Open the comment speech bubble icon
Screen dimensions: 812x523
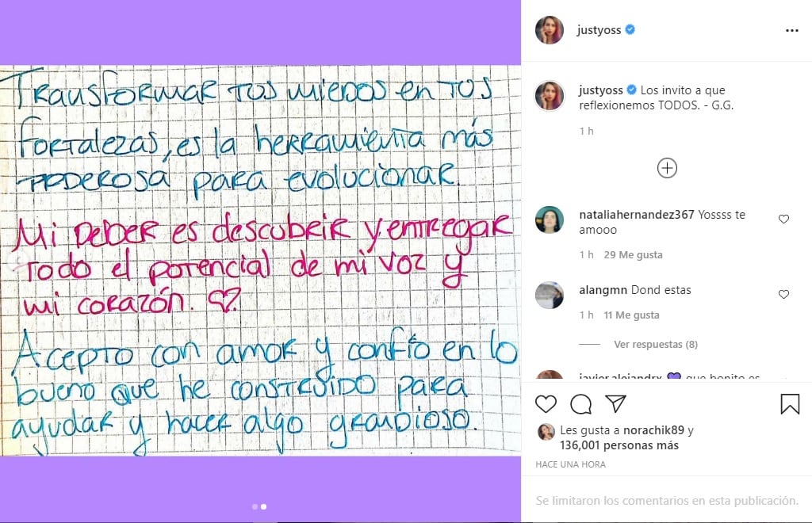coord(581,404)
